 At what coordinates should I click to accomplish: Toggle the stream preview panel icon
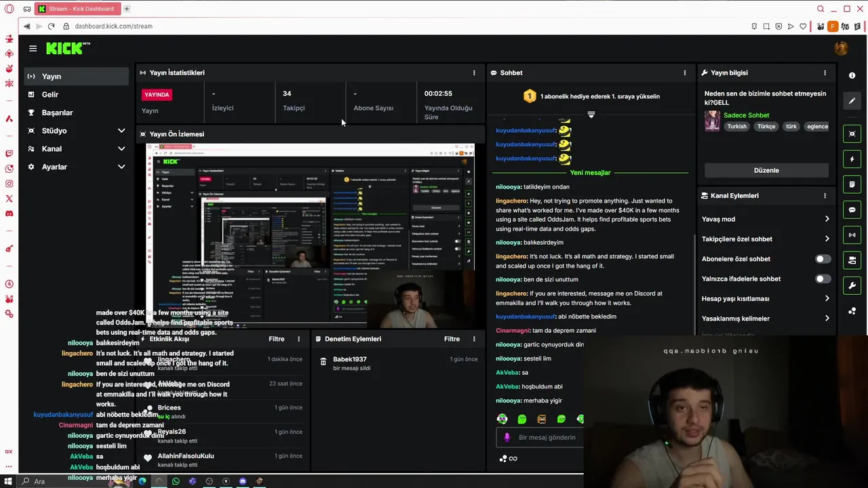[852, 134]
